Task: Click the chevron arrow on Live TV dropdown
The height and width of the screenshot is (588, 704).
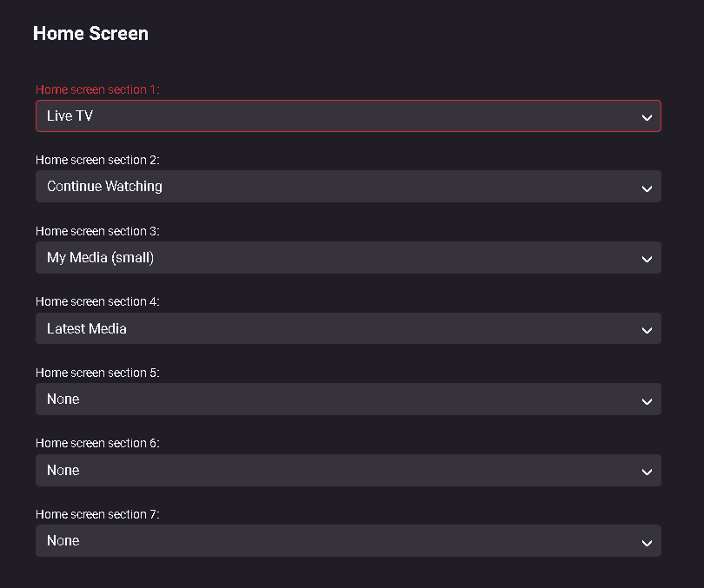Action: (x=646, y=116)
